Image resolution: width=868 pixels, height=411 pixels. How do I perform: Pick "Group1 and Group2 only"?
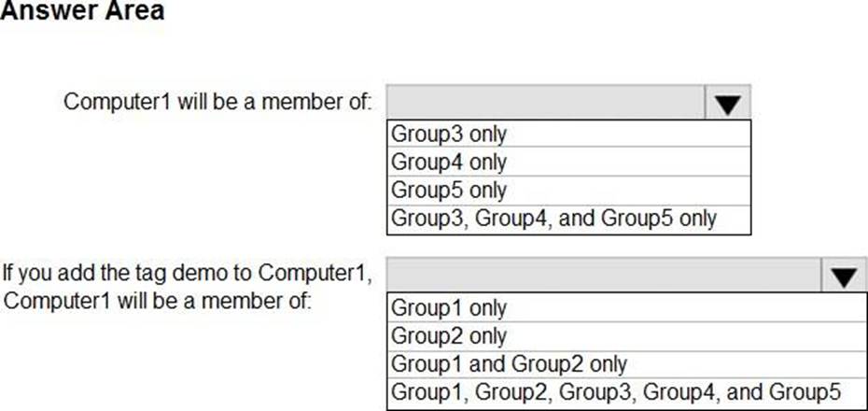pos(509,363)
